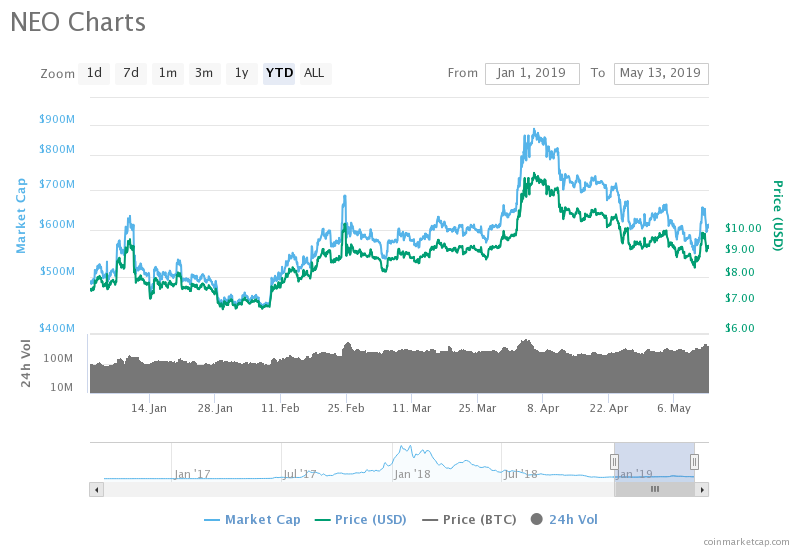Toggle Price (USD) series in legend
The width and height of the screenshot is (800, 550).
tap(360, 520)
